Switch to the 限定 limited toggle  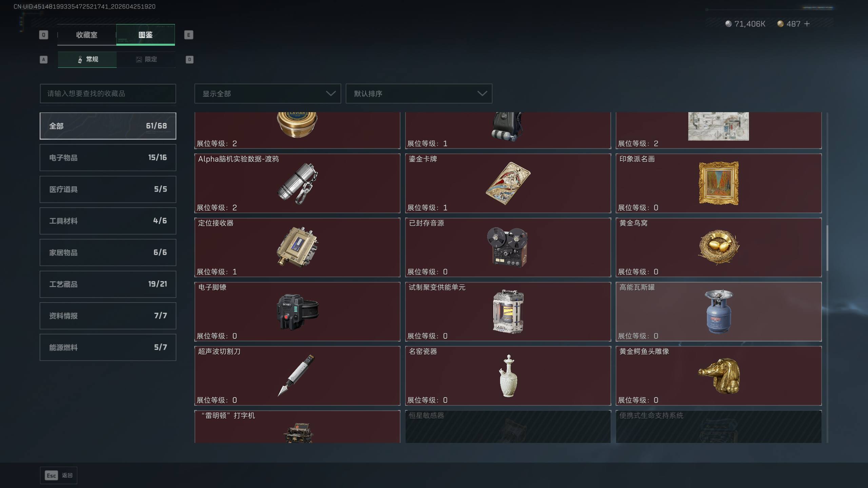click(146, 60)
